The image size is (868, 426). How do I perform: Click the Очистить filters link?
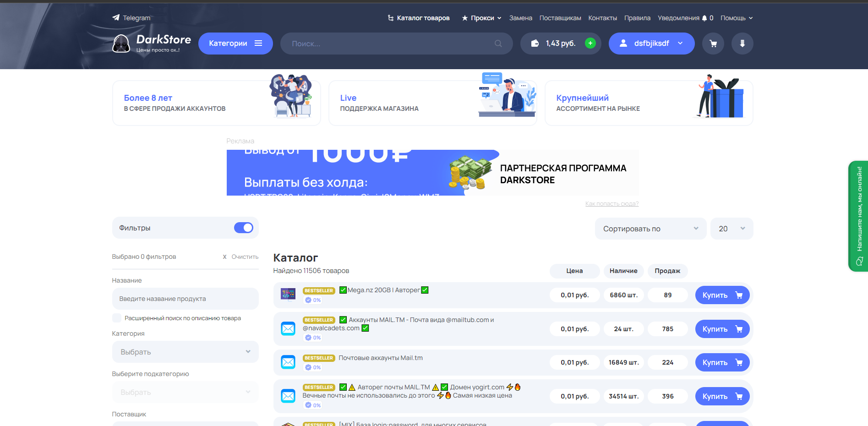(x=245, y=257)
